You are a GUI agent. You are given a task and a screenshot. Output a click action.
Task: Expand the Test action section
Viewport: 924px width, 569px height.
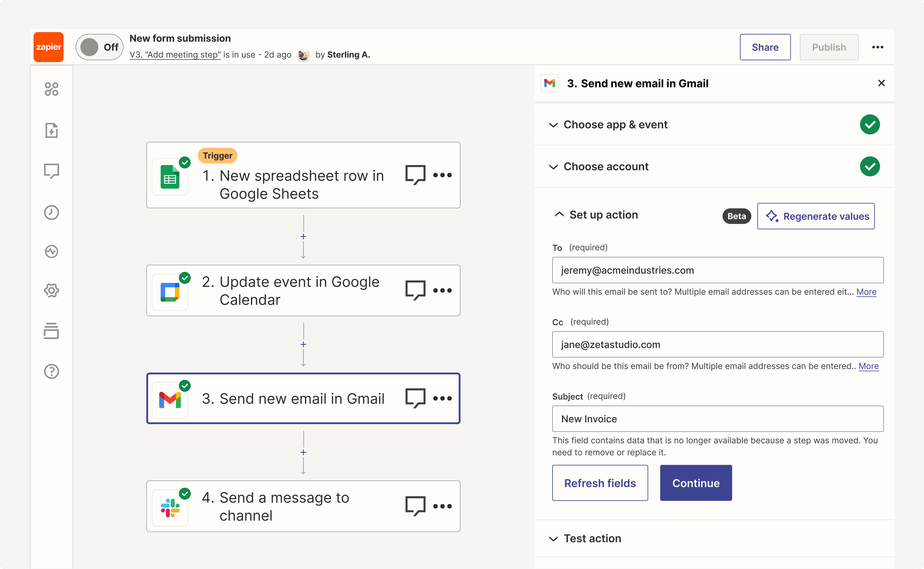[x=592, y=539]
